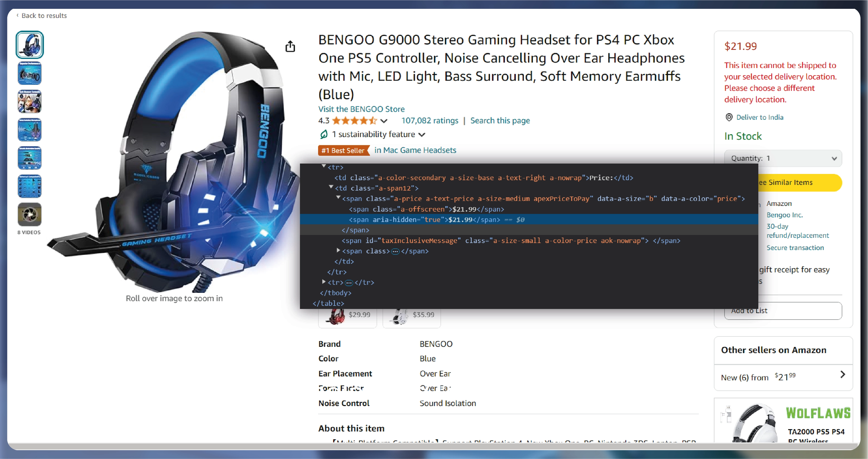The width and height of the screenshot is (868, 459).
Task: Expand the 1 sustainability feature chevron
Action: tap(422, 134)
